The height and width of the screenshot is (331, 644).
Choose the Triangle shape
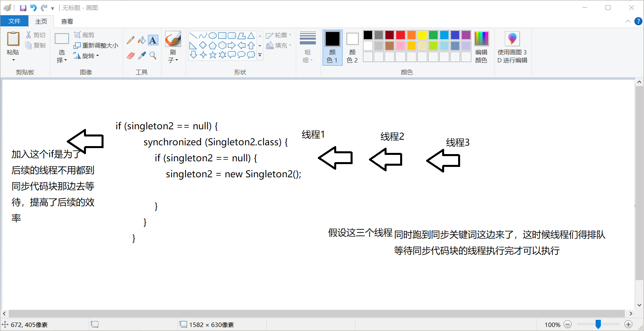[x=251, y=36]
